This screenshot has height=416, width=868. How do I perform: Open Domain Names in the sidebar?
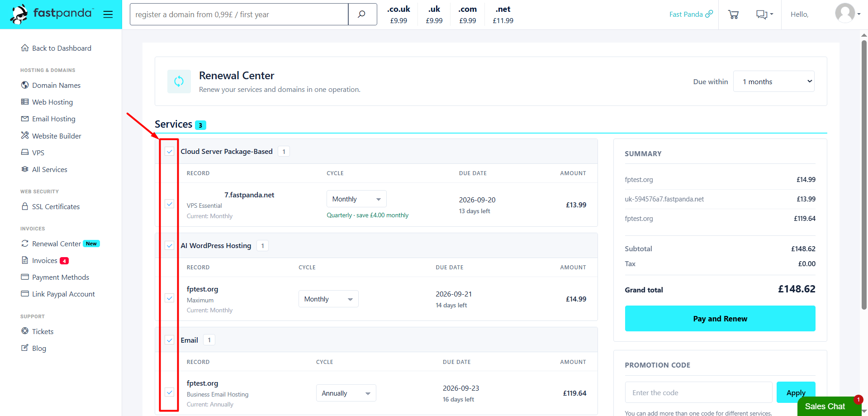click(56, 85)
